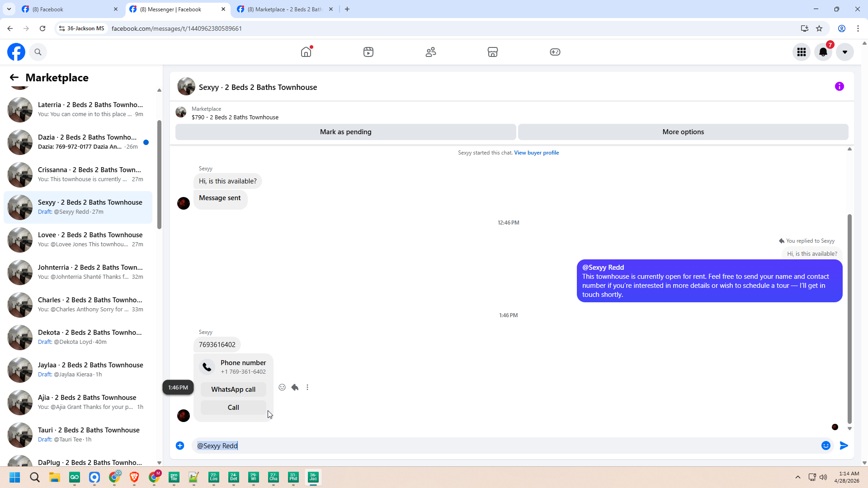Screen dimensions: 868x488
Task: Follow the View buyer profile link
Action: pos(536,153)
